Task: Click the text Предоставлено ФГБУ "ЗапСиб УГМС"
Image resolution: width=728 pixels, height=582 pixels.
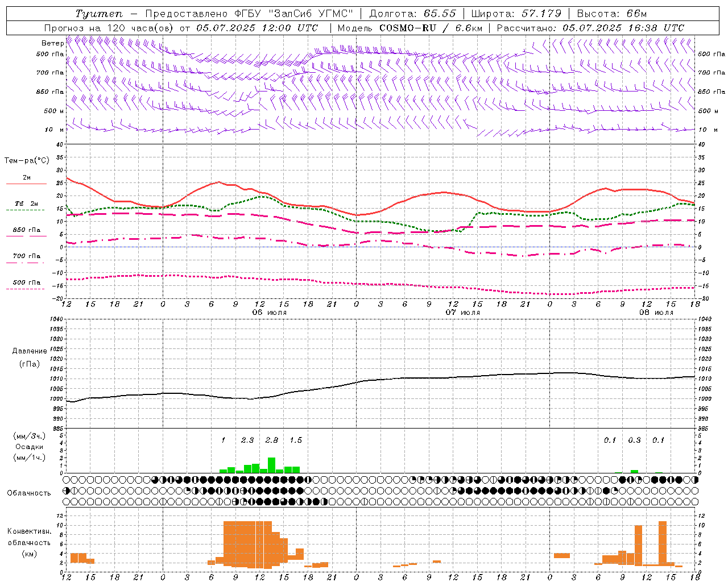Action: coord(249,14)
